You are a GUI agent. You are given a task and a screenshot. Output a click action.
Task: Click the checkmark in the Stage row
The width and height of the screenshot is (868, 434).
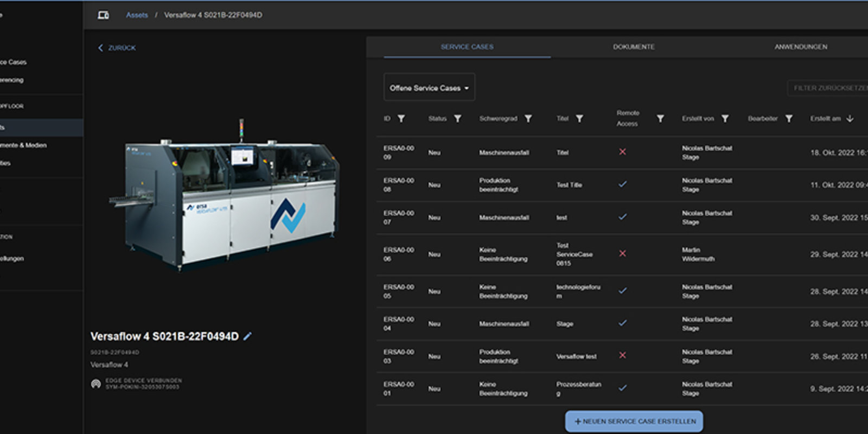[x=622, y=323]
